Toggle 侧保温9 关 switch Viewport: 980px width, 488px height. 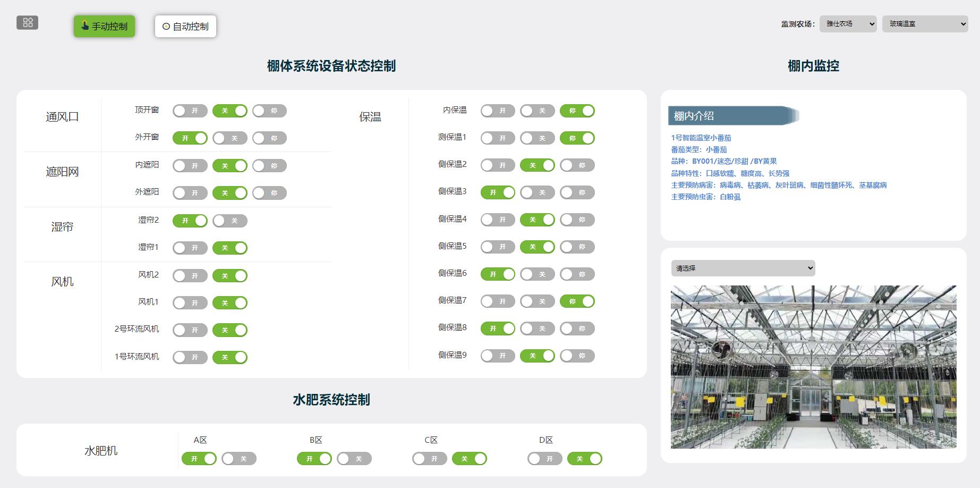click(538, 356)
